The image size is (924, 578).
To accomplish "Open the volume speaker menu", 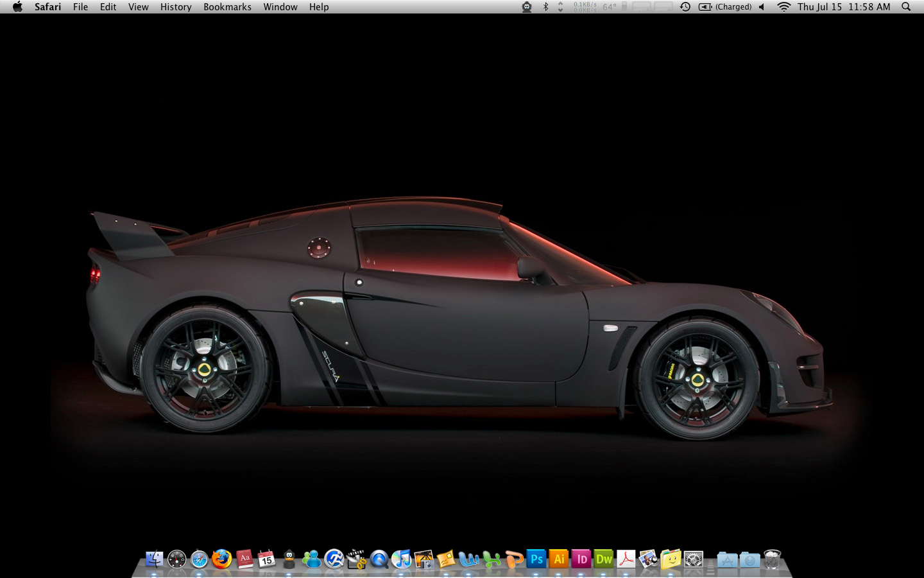I will tap(762, 7).
